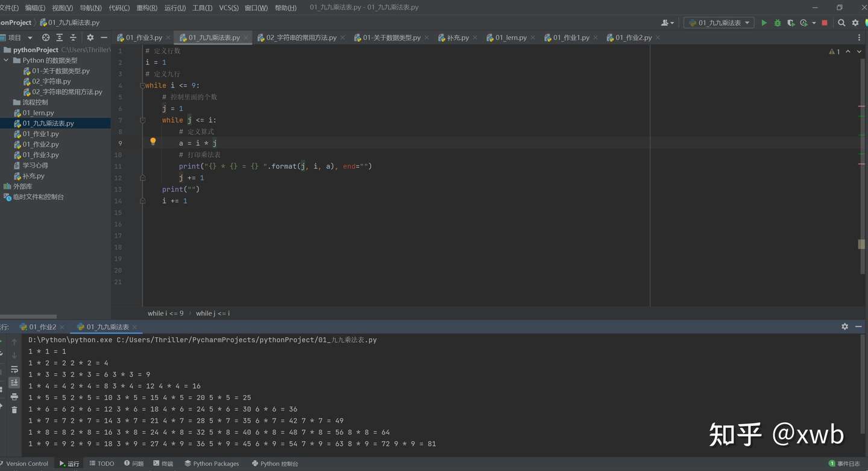Toggle scroll to end in run console
The width and height of the screenshot is (868, 471).
point(14,382)
